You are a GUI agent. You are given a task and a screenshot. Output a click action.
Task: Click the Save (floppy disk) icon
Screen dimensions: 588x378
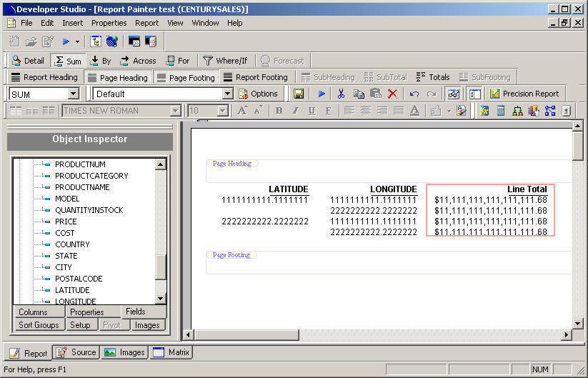[299, 94]
